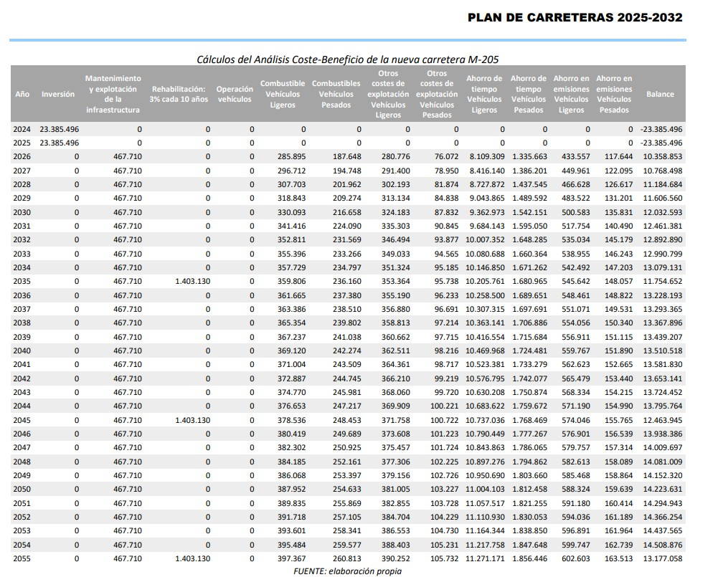This screenshot has height=577, width=728.
Task: Click 11.004.103 in the 2050 row
Action: 485,489
